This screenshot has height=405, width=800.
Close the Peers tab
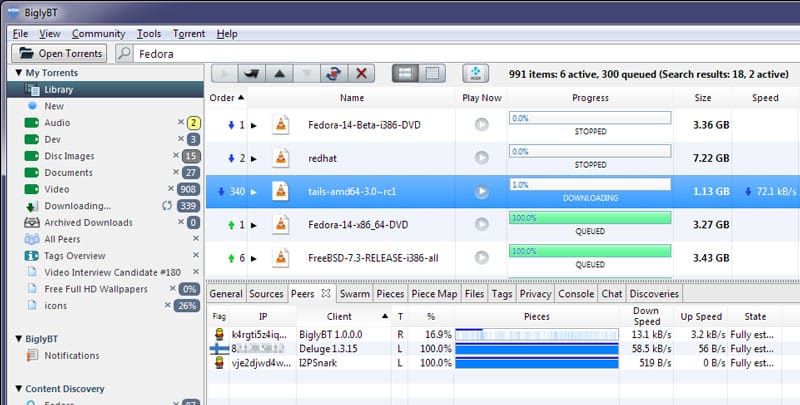(x=326, y=293)
